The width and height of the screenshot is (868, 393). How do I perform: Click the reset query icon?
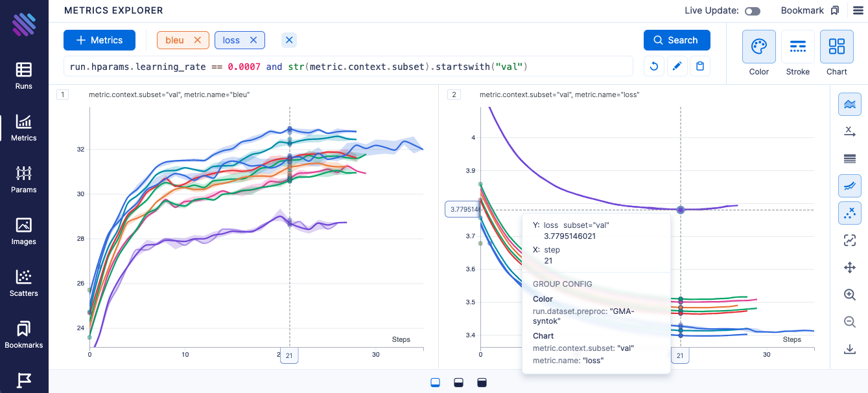click(x=654, y=66)
